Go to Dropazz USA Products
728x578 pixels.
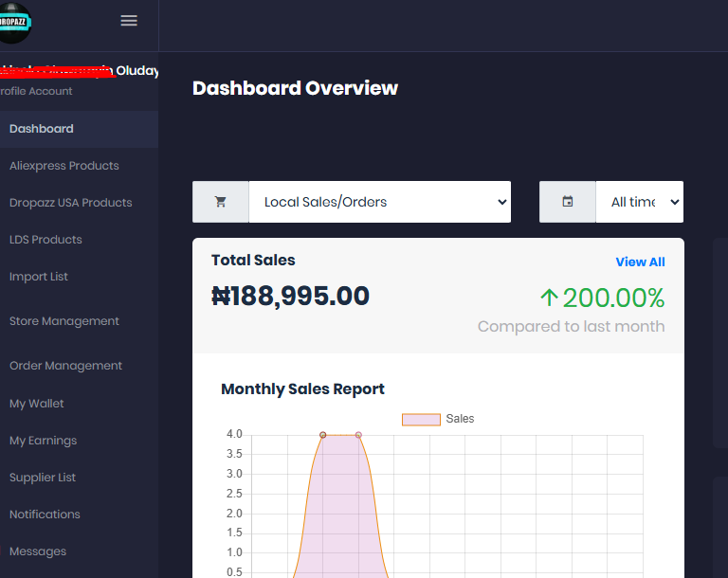tap(71, 203)
